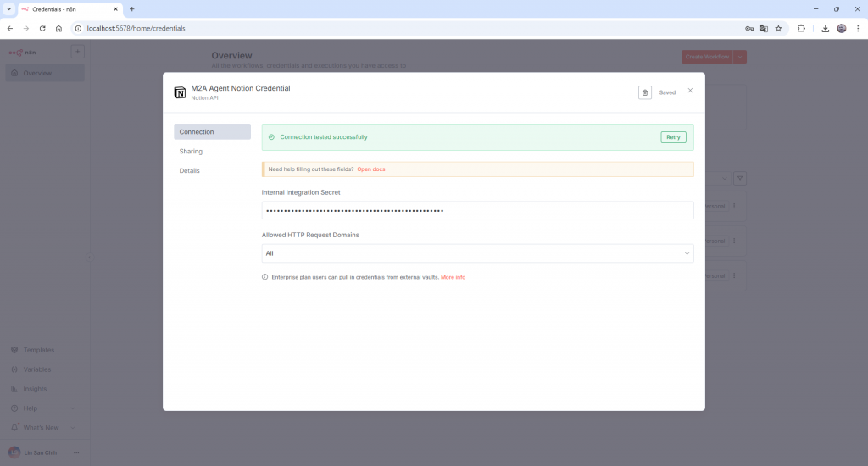868x466 pixels.
Task: Click the Retry connection test button
Action: pos(673,137)
